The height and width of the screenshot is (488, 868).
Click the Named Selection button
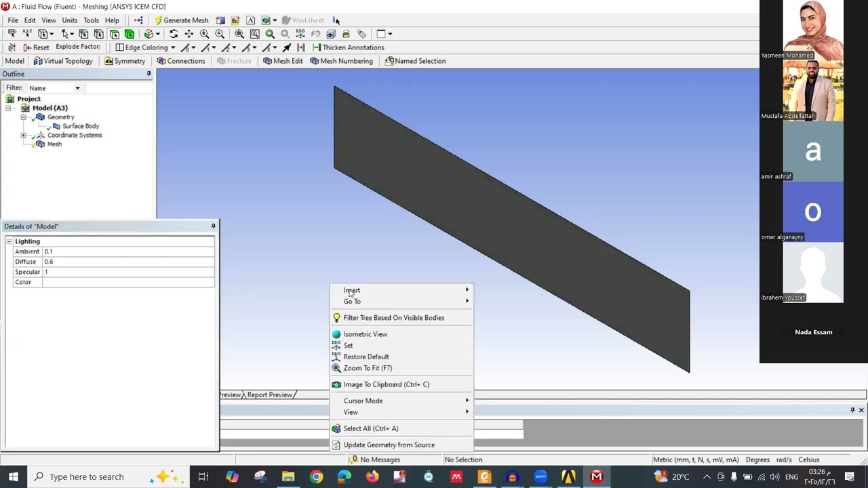[x=415, y=61]
